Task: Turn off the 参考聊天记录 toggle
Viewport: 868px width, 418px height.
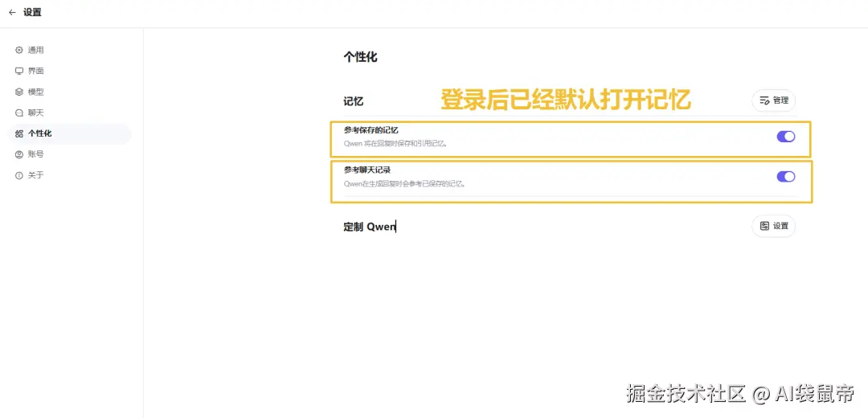Action: pos(786,177)
